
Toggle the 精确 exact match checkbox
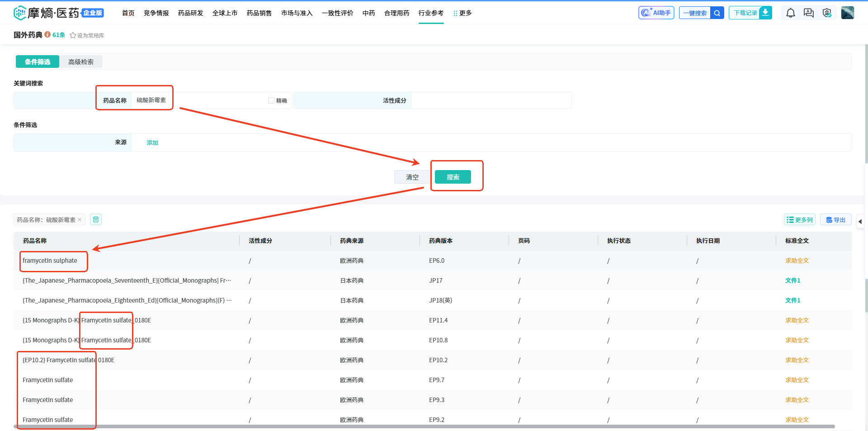coord(271,100)
